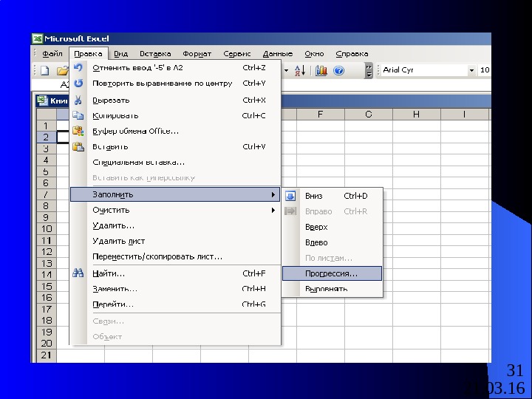Select Вверх in fill submenu
This screenshot has width=532, height=399.
point(332,227)
